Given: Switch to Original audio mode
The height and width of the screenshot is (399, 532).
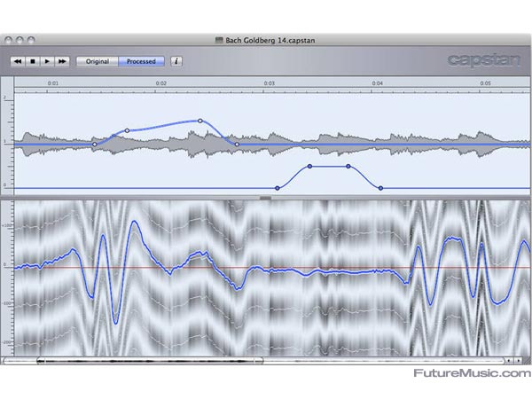Looking at the screenshot, I should tap(98, 61).
